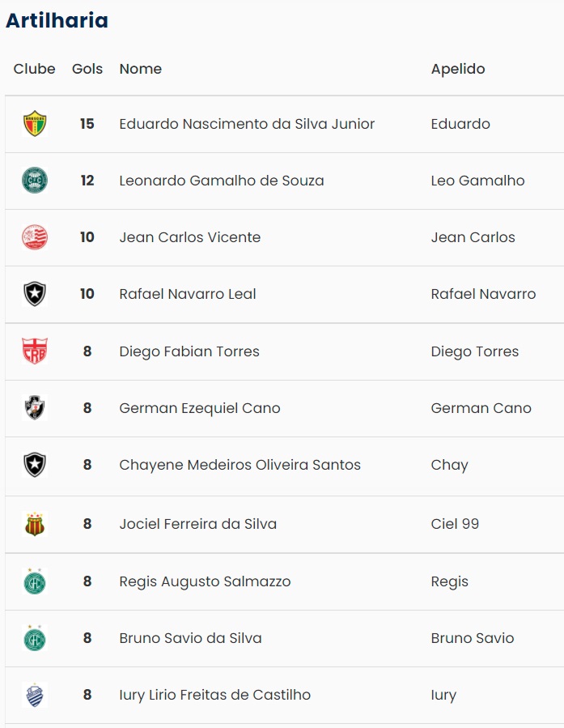Click the Botafogo crest in Rafael Navarro's row
The image size is (564, 728).
[x=35, y=294]
